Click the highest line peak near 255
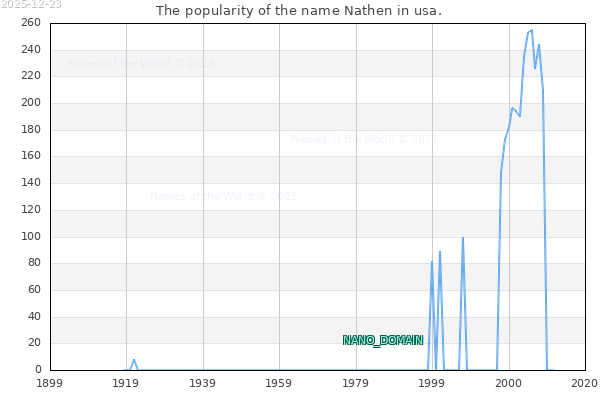 [532, 30]
